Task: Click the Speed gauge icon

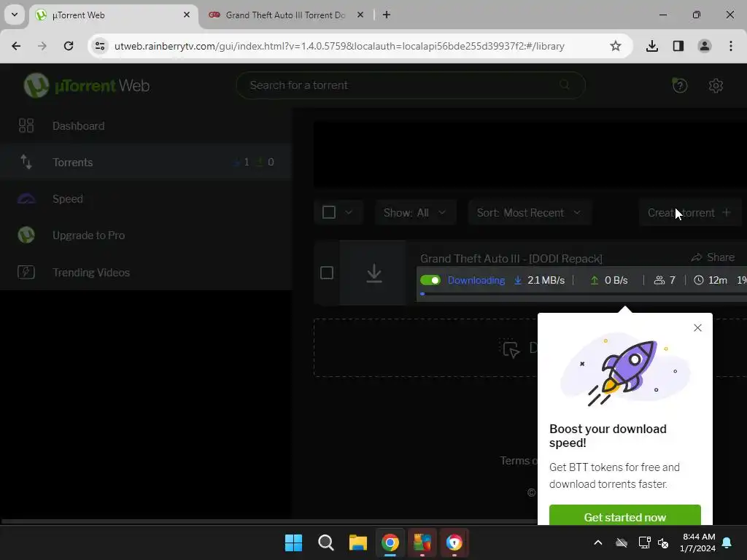Action: pos(26,198)
